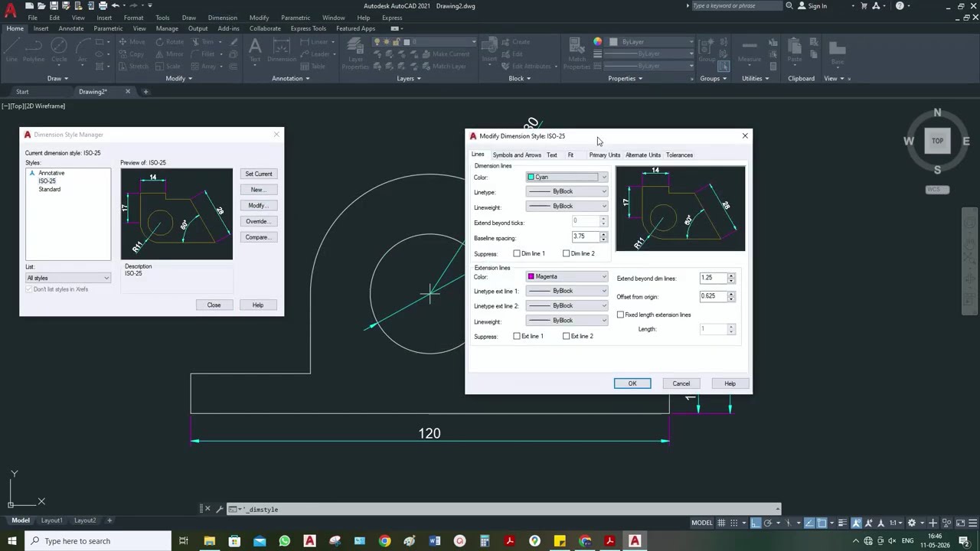980x551 pixels.
Task: Open the Dimension menu in the menu bar
Action: tap(222, 18)
